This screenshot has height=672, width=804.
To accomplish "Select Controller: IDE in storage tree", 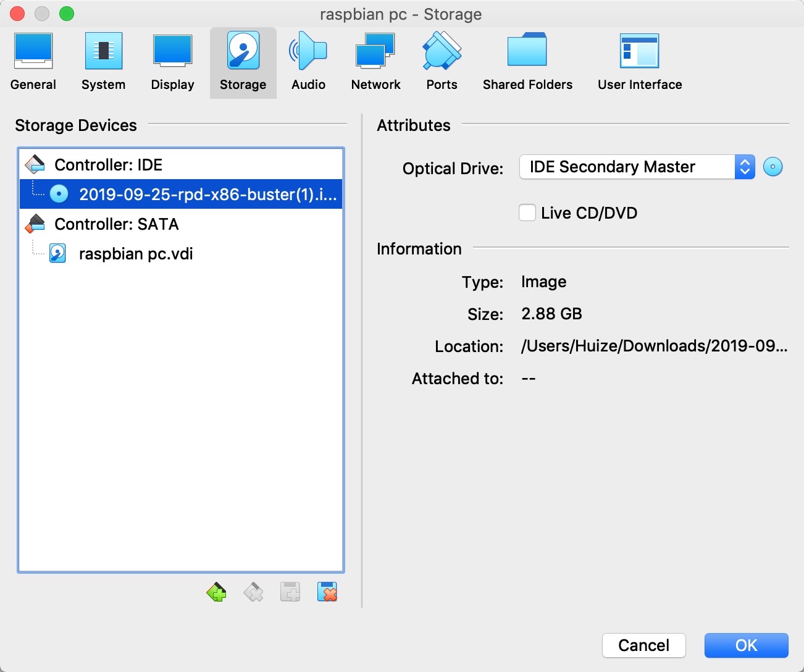I will coord(181,165).
